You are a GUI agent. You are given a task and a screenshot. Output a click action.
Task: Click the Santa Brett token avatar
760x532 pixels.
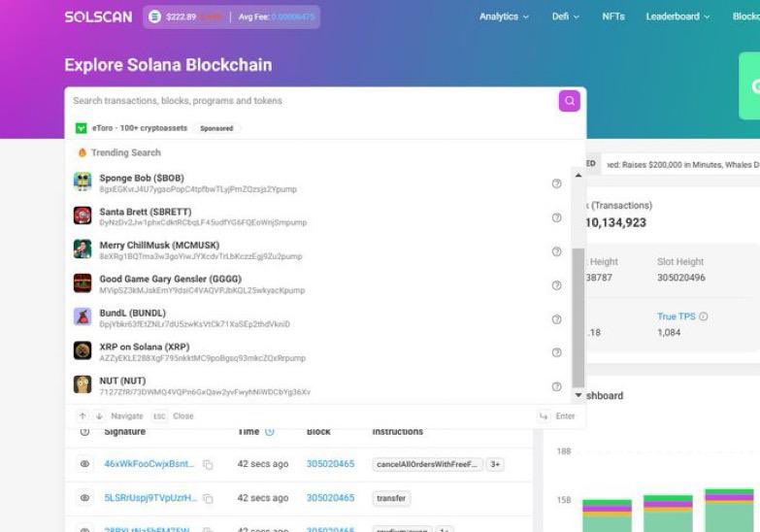coord(83,216)
